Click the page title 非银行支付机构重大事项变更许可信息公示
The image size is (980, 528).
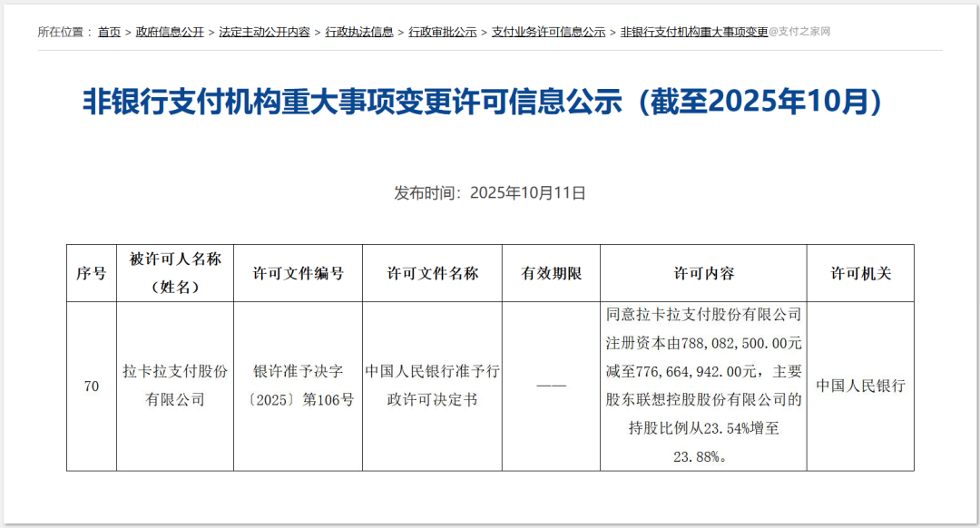(482, 102)
